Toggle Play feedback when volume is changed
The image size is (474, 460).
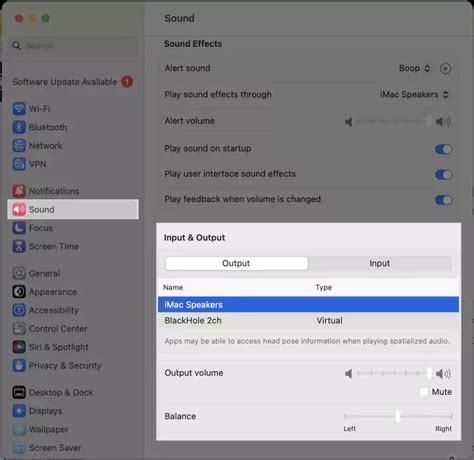pyautogui.click(x=444, y=200)
